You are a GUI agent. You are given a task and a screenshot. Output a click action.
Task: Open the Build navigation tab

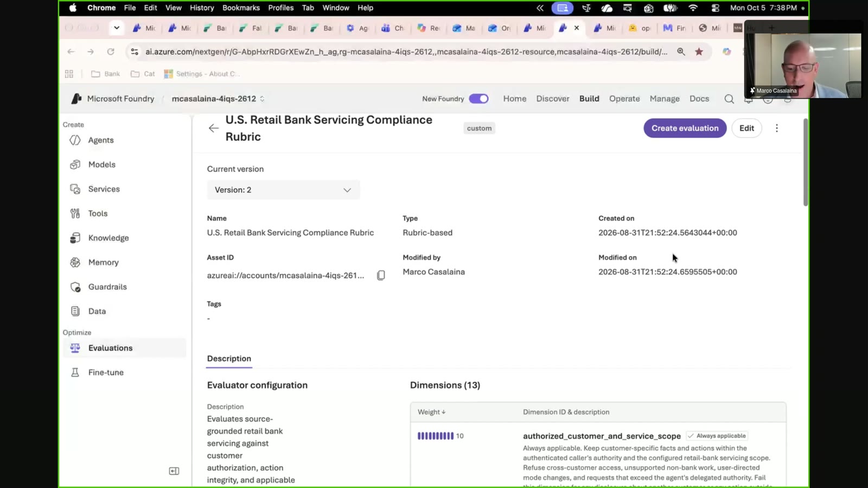(589, 99)
